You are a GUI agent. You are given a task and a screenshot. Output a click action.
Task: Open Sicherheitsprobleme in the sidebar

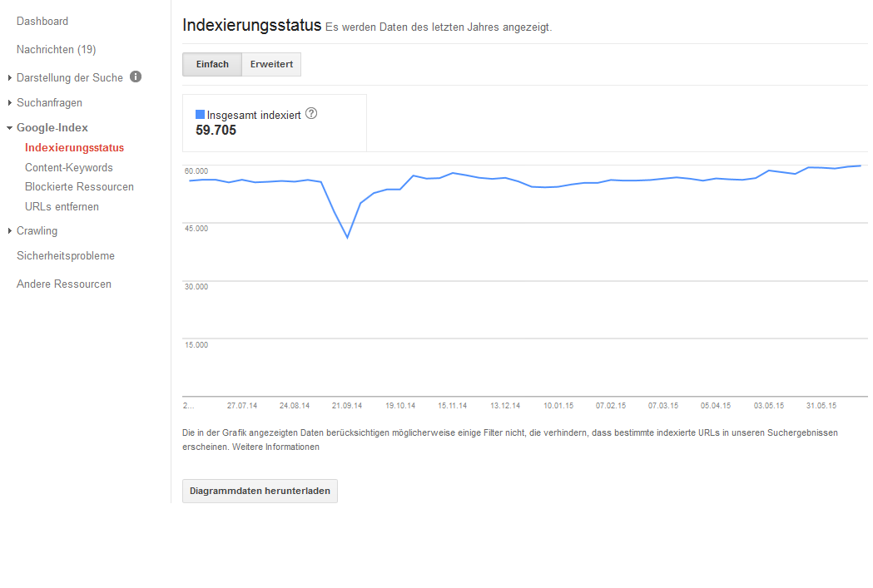click(66, 256)
